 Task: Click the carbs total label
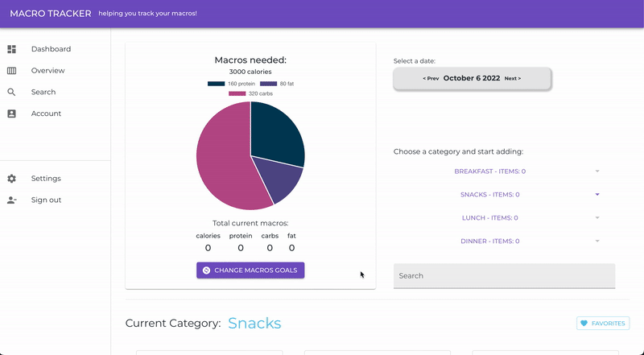[270, 236]
